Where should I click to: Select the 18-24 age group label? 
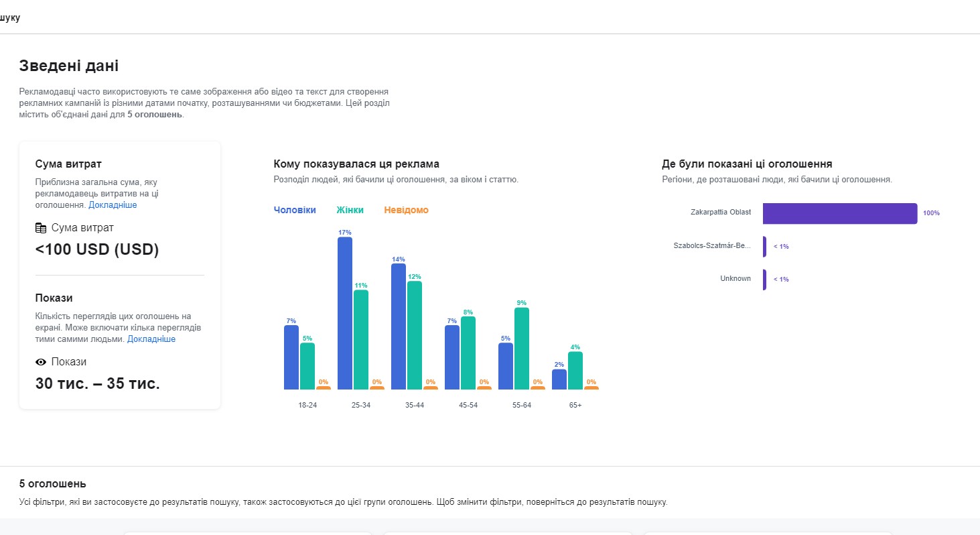(x=307, y=406)
